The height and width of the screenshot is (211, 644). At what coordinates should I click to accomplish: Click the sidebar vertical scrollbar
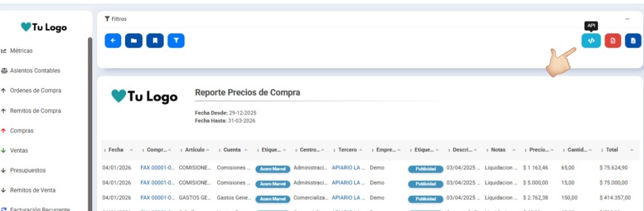[90, 123]
